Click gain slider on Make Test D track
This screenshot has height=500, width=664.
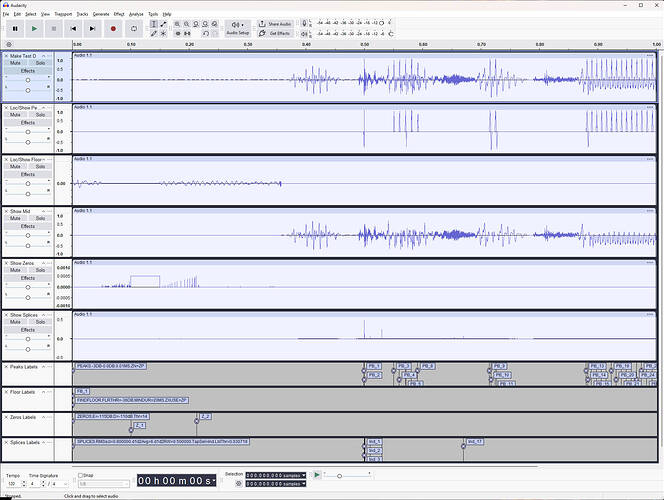point(28,80)
